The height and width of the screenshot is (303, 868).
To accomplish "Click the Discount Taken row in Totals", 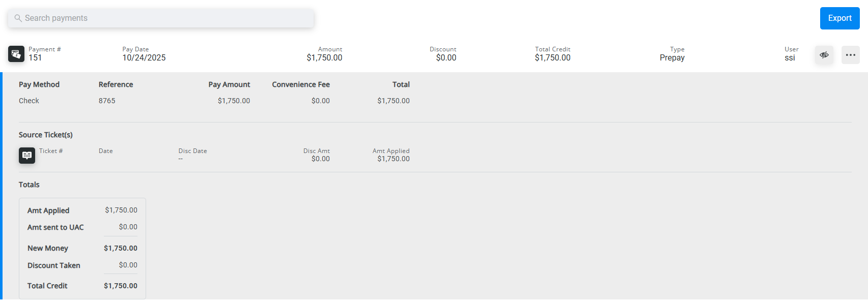I will pos(54,265).
